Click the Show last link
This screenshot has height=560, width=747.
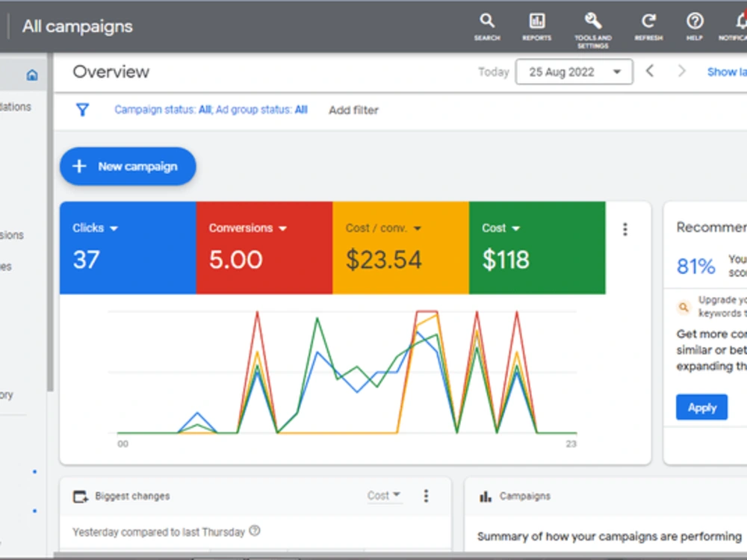coord(727,72)
